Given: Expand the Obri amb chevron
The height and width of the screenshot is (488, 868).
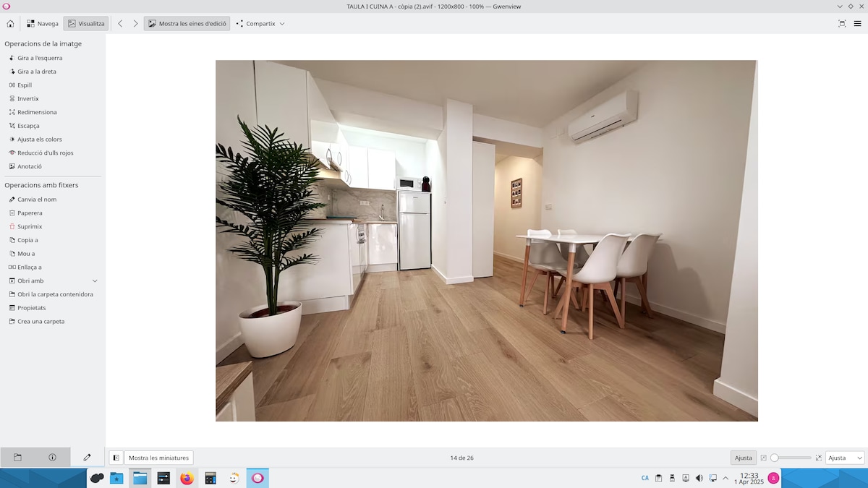Looking at the screenshot, I should [95, 281].
